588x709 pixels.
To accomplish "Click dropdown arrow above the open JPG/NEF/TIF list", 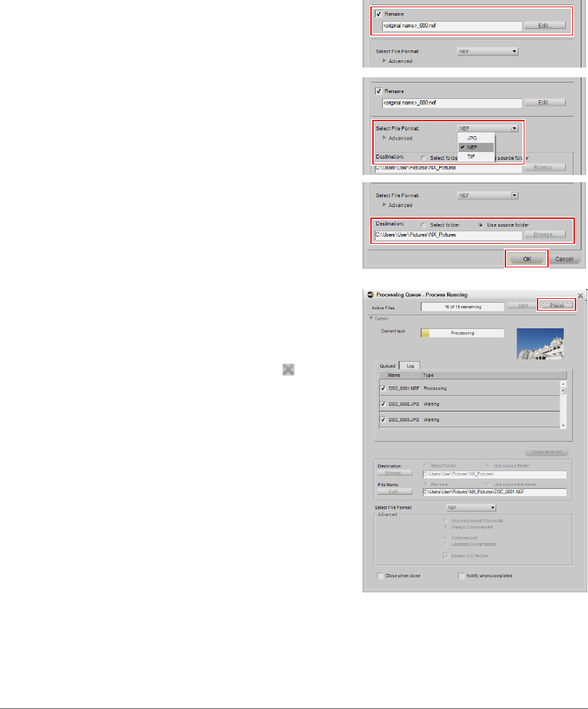I will click(515, 129).
